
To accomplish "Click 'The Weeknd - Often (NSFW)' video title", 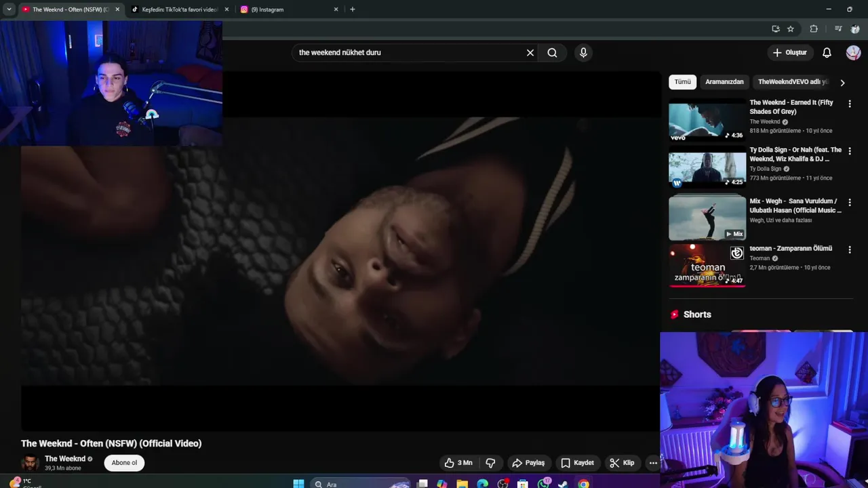I will coord(111,443).
